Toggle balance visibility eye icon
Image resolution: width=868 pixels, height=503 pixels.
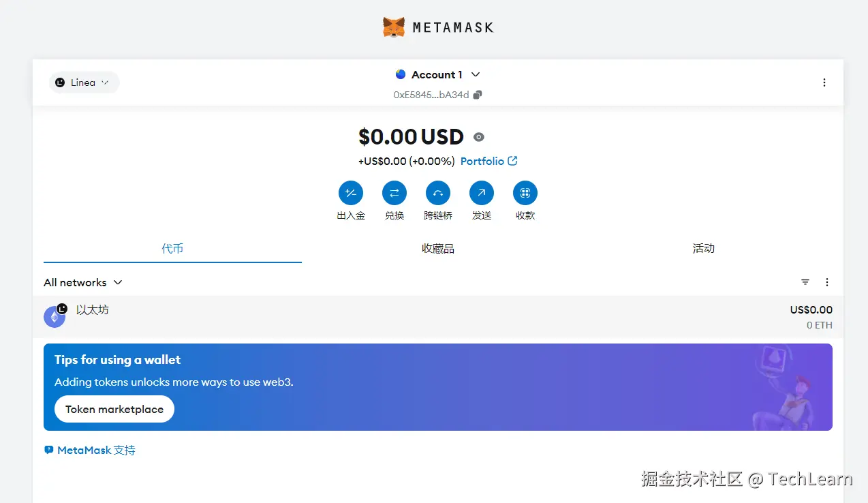pyautogui.click(x=479, y=137)
